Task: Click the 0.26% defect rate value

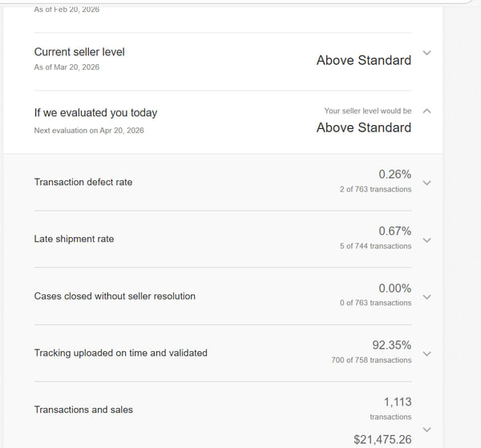Action: tap(394, 174)
